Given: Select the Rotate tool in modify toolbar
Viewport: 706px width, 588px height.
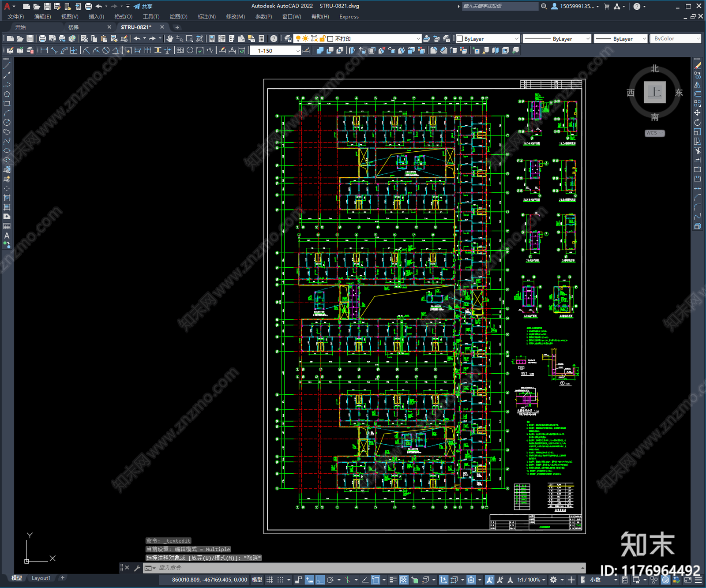Looking at the screenshot, I should tap(697, 122).
